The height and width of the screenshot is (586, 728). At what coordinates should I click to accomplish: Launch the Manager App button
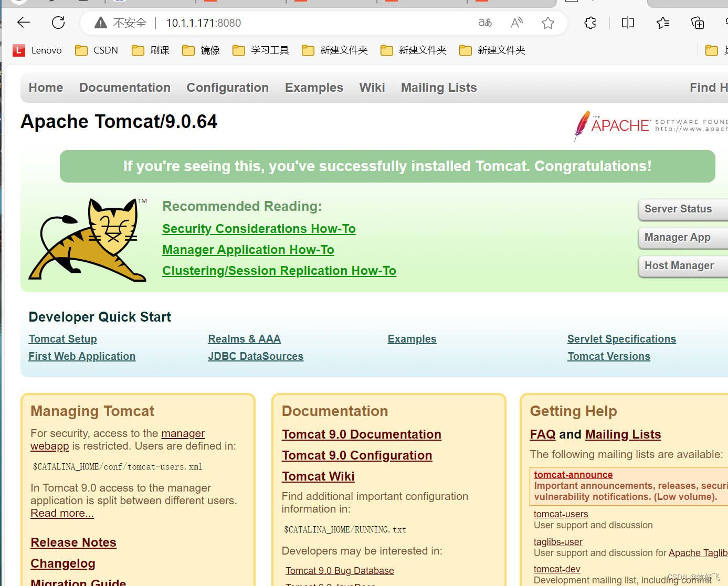683,238
